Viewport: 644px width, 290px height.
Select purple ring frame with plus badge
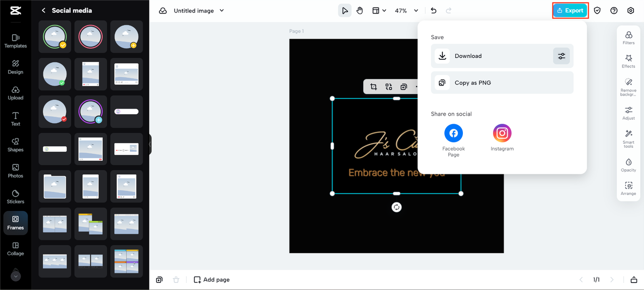[x=91, y=112]
